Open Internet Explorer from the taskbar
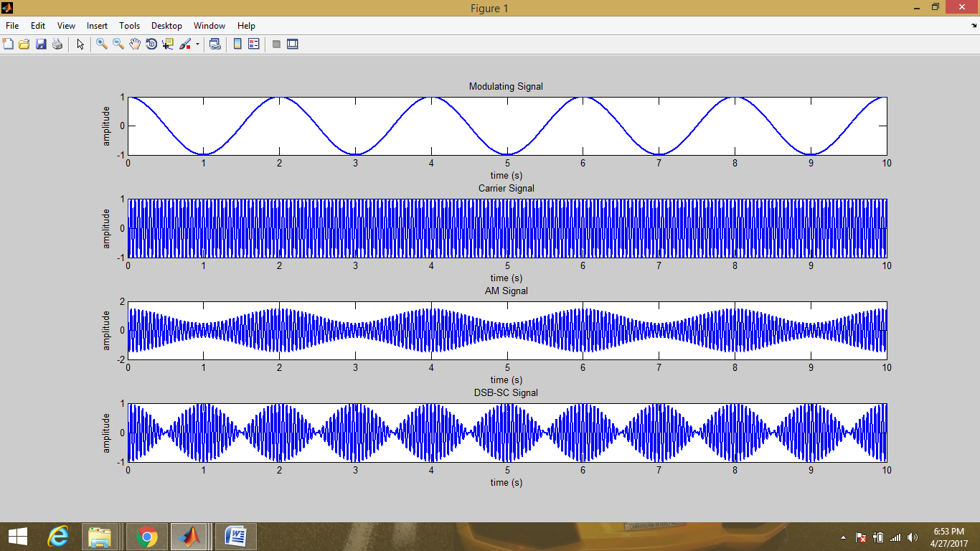Screen dimensions: 980x551 pos(58,536)
